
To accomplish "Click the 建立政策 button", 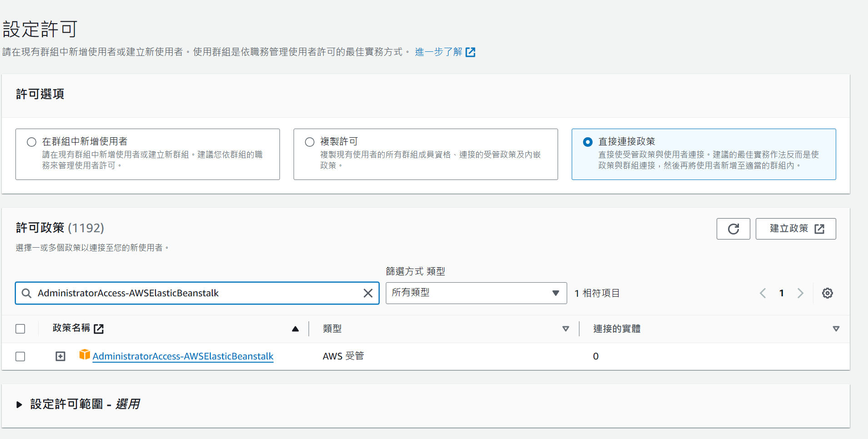I will 795,229.
